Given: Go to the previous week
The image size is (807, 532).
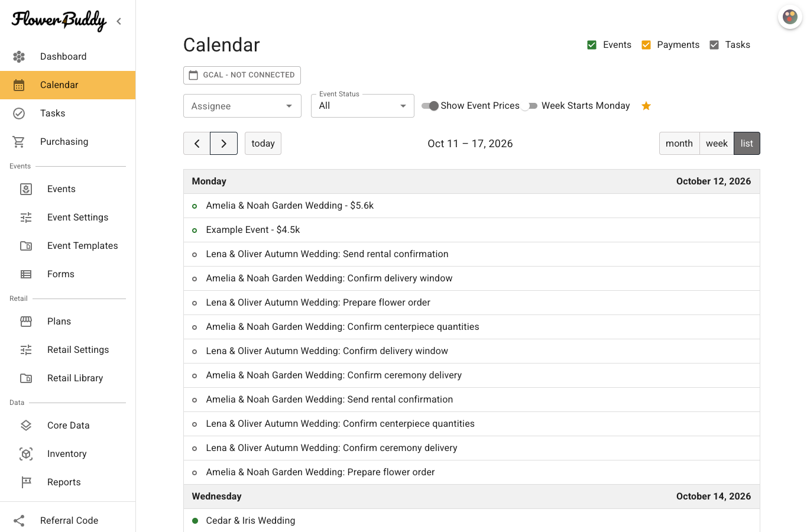Looking at the screenshot, I should pos(197,144).
